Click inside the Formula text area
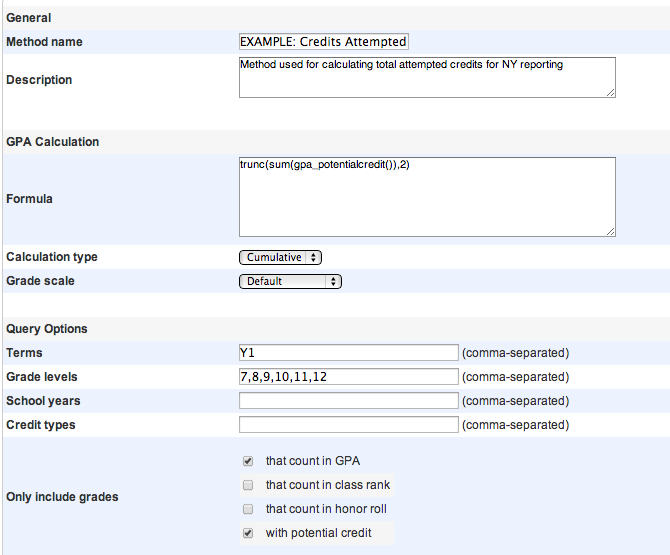670x555 pixels. pos(426,197)
